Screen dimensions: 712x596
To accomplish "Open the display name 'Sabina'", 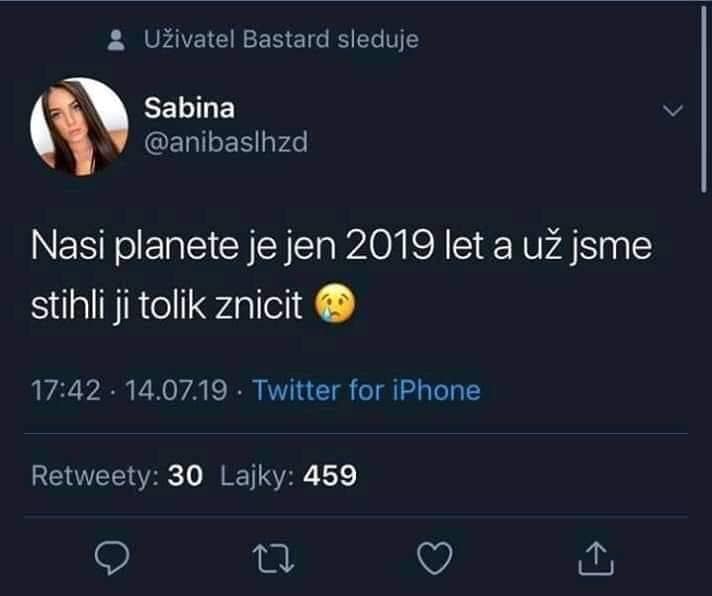I will (x=189, y=108).
